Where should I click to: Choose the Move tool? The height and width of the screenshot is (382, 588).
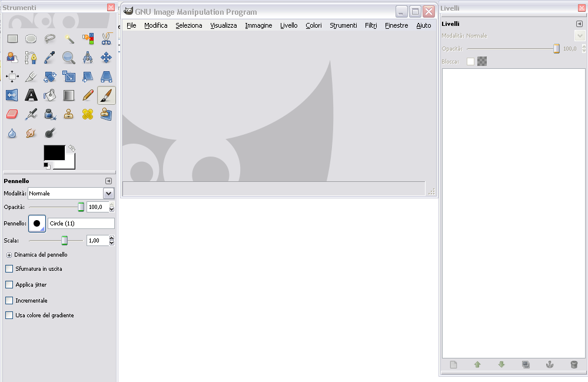pos(107,58)
